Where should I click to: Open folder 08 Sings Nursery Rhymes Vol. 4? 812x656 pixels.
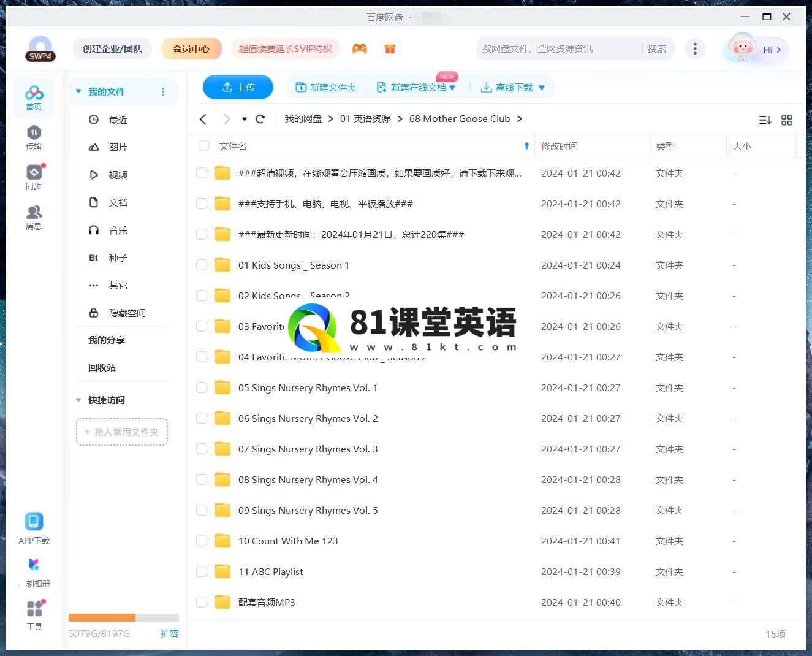(308, 479)
